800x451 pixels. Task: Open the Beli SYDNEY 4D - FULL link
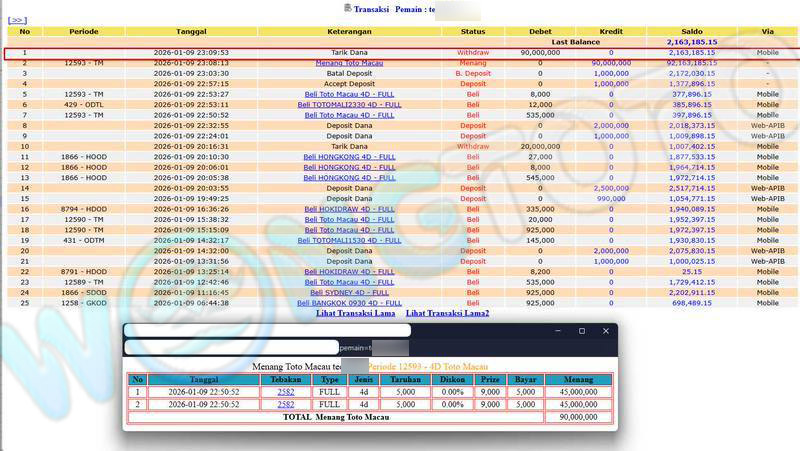[349, 292]
